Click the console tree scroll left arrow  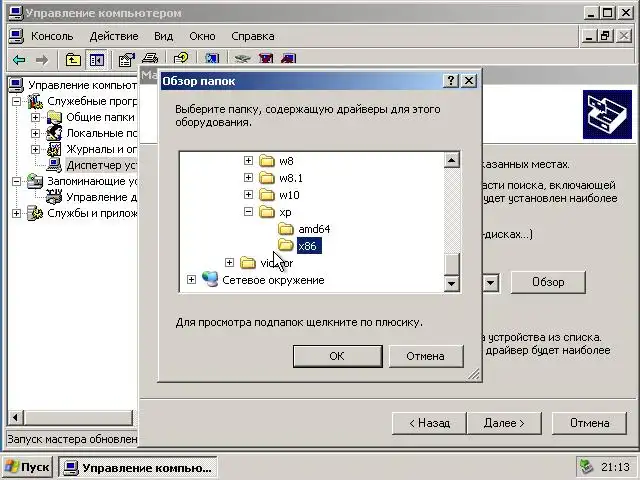16,418
